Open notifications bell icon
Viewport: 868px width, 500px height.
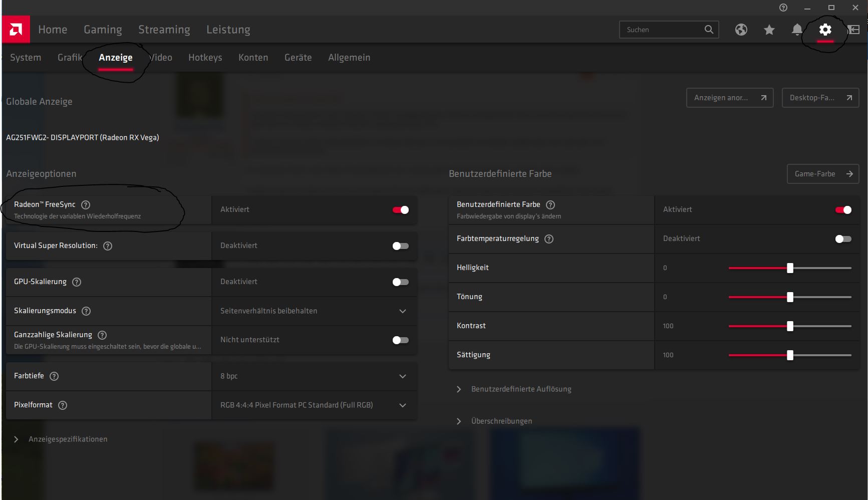(797, 30)
